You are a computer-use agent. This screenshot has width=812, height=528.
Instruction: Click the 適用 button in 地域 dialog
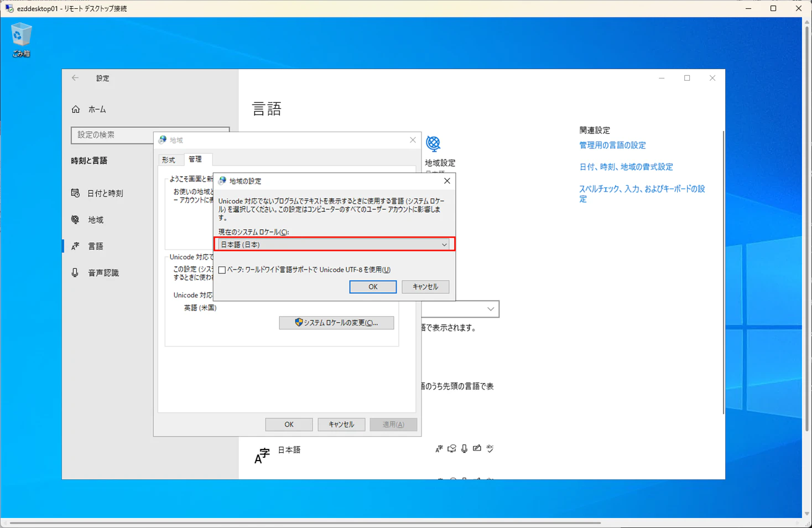point(393,425)
